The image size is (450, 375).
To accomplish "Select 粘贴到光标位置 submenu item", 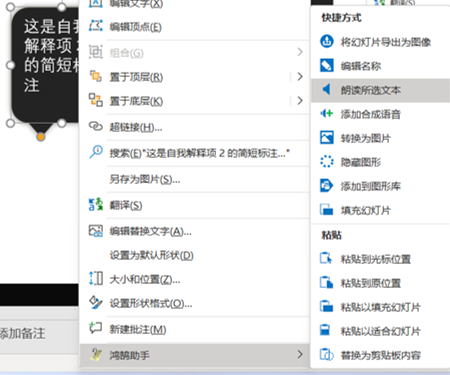I will [x=380, y=259].
